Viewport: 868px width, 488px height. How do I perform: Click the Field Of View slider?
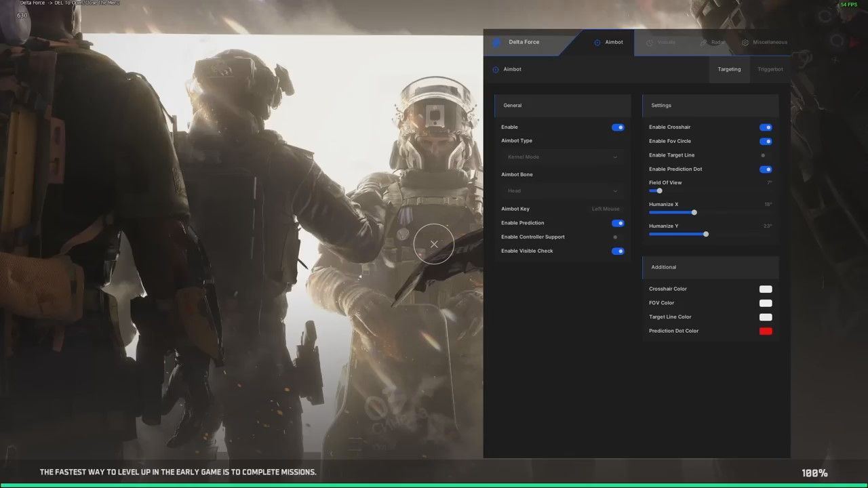710,191
